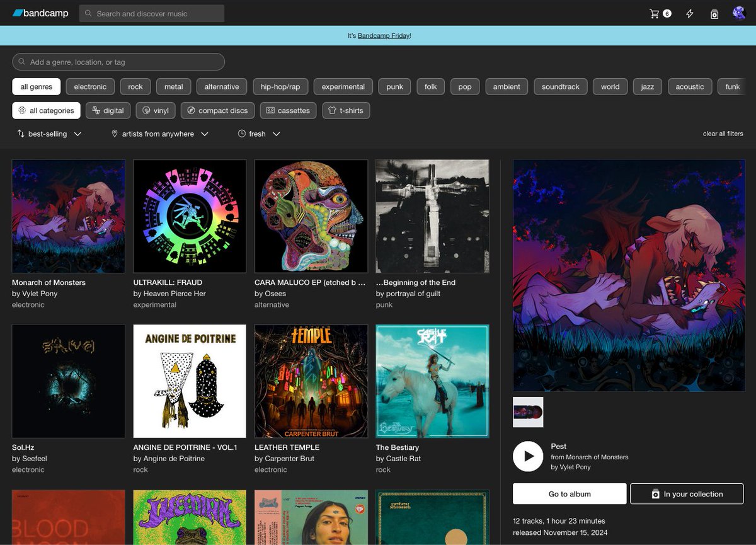
Task: Select the electronic genre chip
Action: [90, 86]
